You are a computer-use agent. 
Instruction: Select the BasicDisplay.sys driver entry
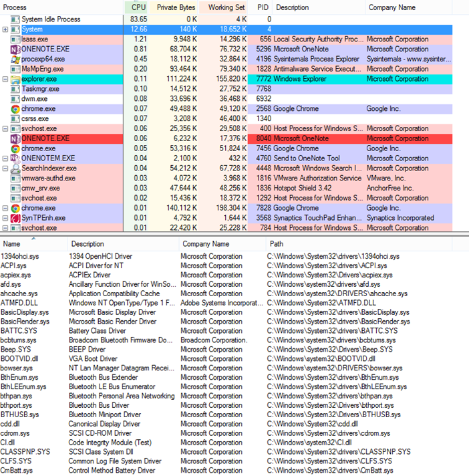pyautogui.click(x=226, y=312)
